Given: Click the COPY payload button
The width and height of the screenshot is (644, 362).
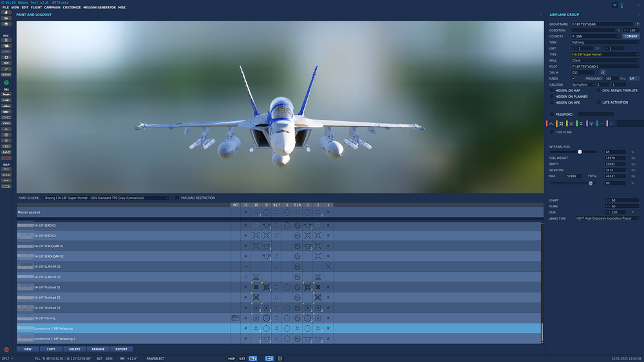Looking at the screenshot, I should click(x=52, y=349).
